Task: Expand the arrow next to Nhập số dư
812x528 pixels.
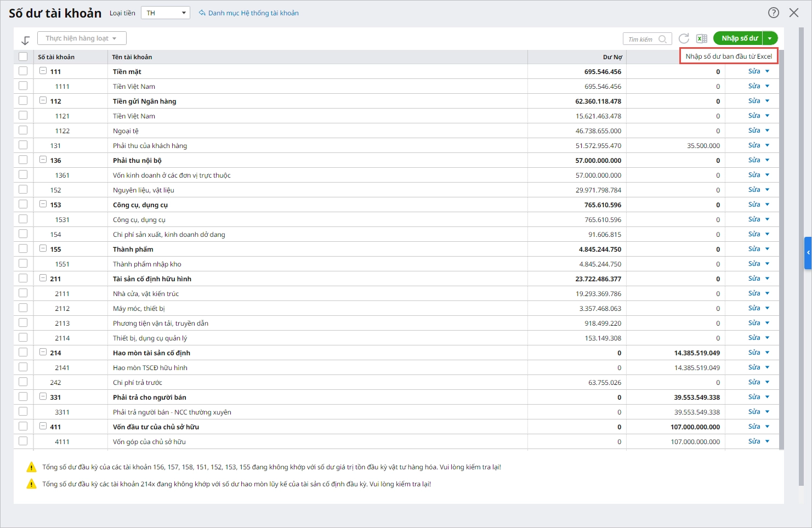Action: point(770,38)
